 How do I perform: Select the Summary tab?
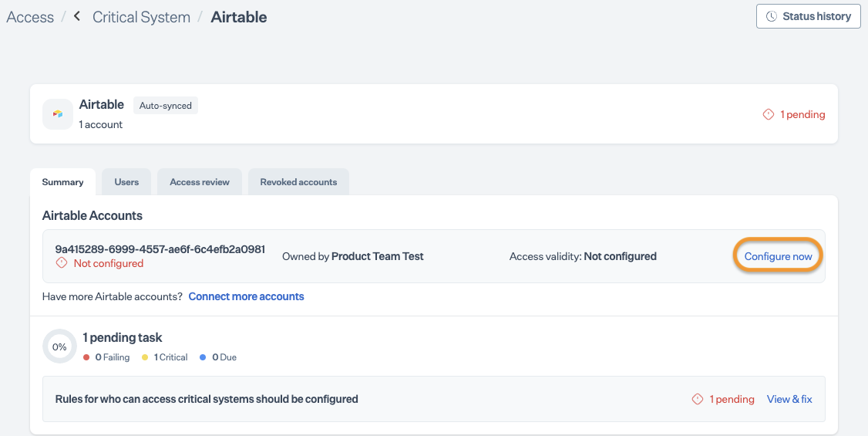point(62,181)
